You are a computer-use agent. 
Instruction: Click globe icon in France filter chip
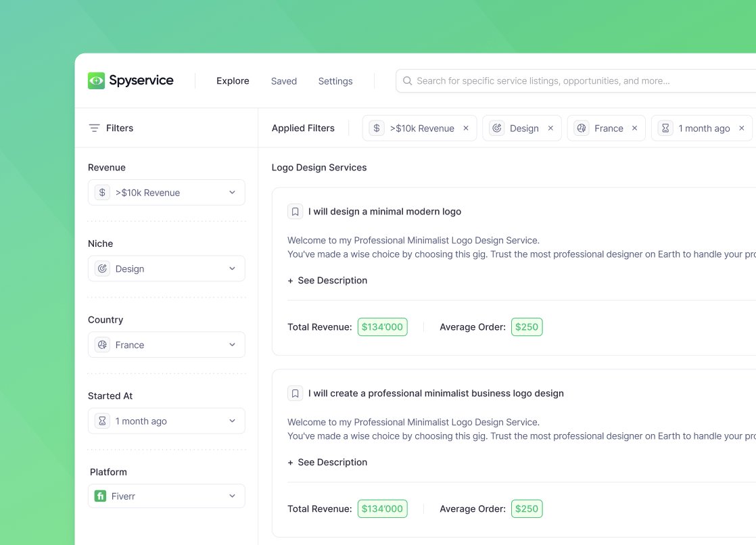tap(582, 128)
